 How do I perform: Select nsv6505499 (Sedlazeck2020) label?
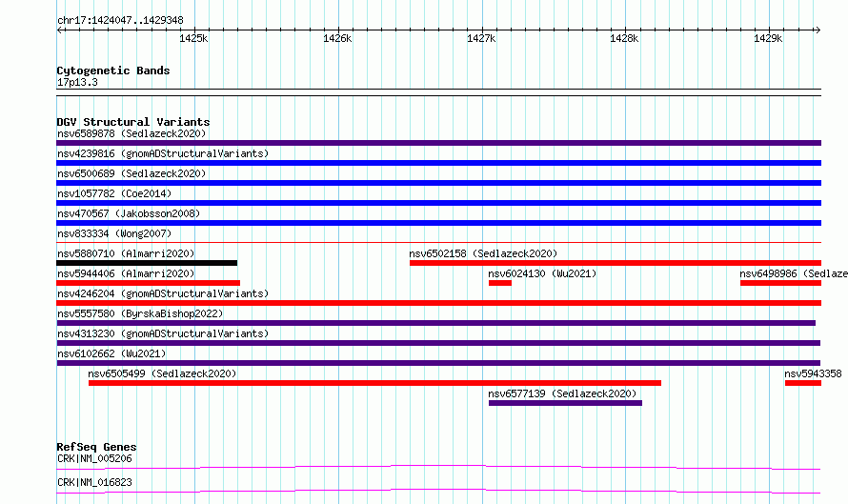[x=162, y=373]
